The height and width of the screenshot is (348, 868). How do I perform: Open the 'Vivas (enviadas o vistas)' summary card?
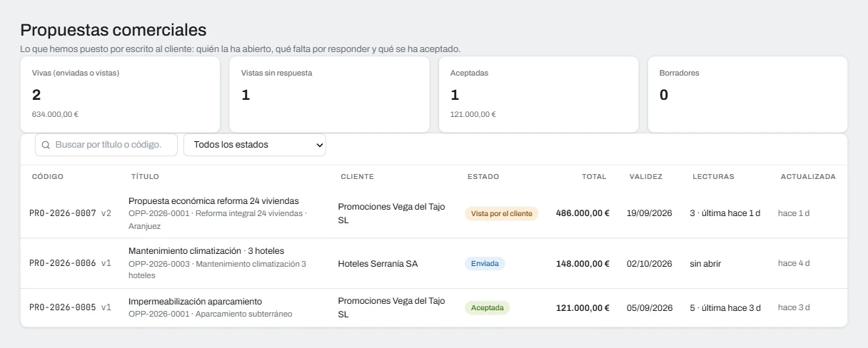(x=121, y=95)
